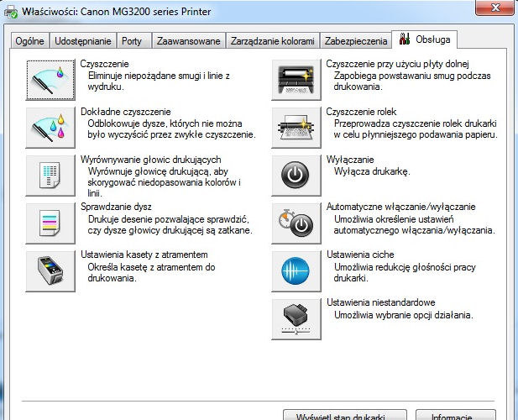Click 'Umożliwia wybranie opcji działania.' description
Screen dimensions: 518x420
404,315
